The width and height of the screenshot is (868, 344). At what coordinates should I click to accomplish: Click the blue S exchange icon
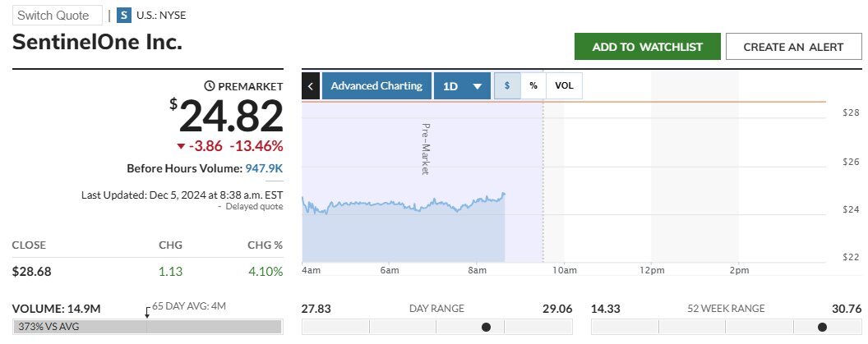124,15
